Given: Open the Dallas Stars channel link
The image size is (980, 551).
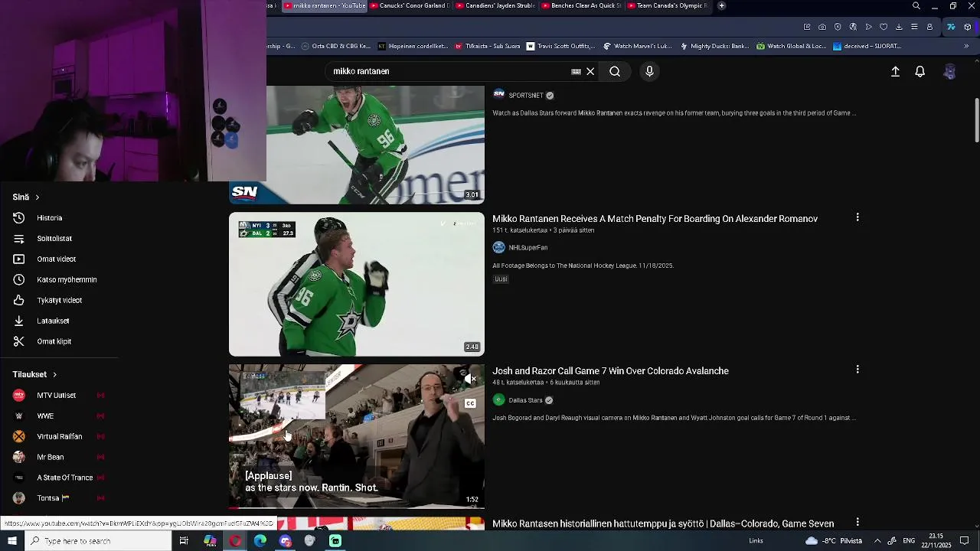Looking at the screenshot, I should tap(525, 400).
